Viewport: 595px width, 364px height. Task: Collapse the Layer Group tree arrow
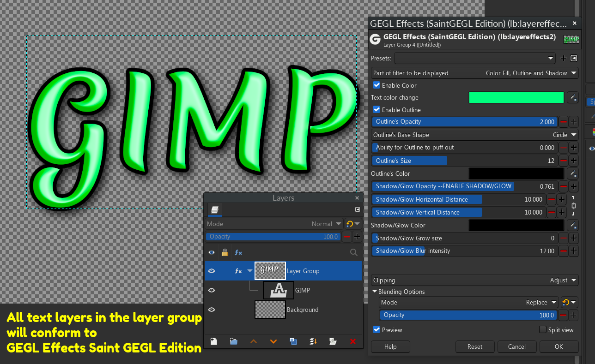click(x=250, y=271)
